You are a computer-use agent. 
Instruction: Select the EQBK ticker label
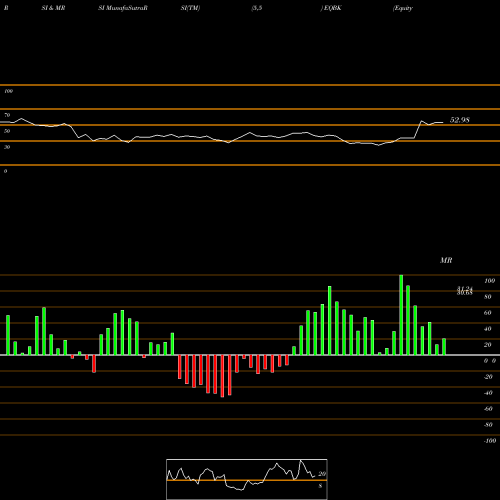point(332,8)
